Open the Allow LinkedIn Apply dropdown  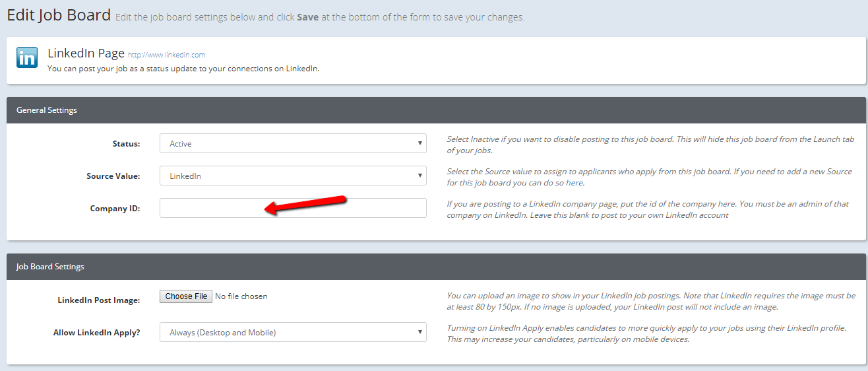click(x=293, y=332)
